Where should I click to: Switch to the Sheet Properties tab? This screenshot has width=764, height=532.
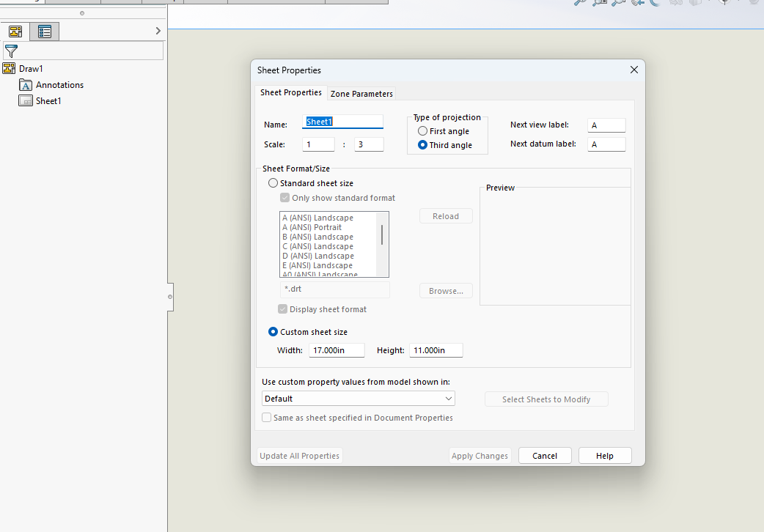[x=291, y=92]
